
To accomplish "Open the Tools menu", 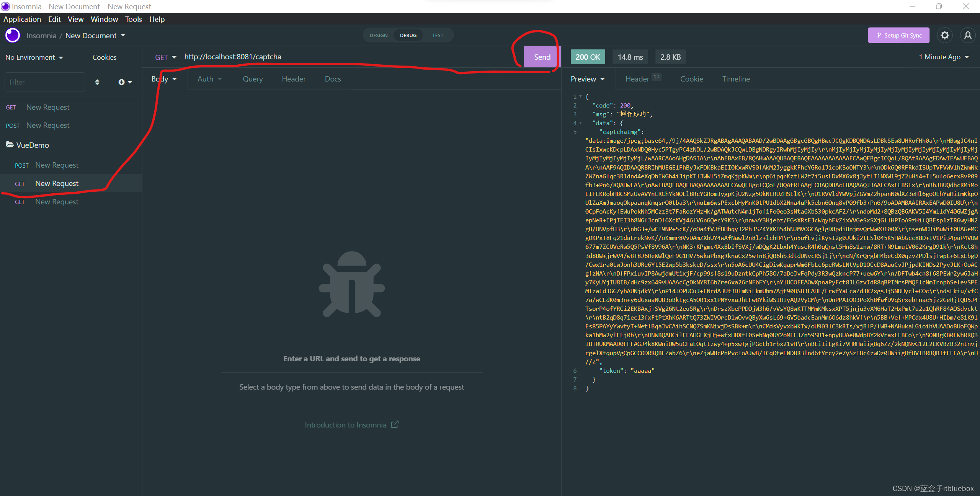I will click(x=133, y=19).
